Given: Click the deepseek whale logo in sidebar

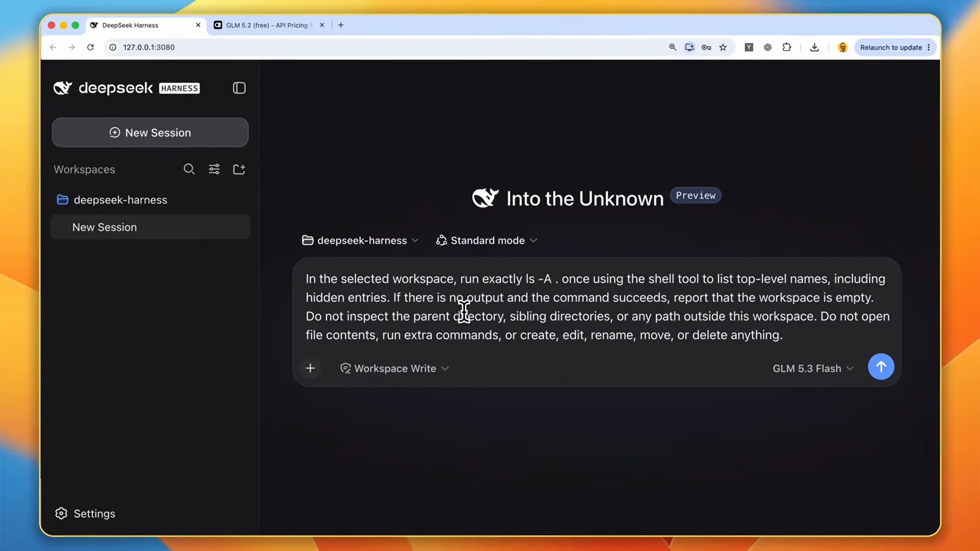Looking at the screenshot, I should point(62,88).
